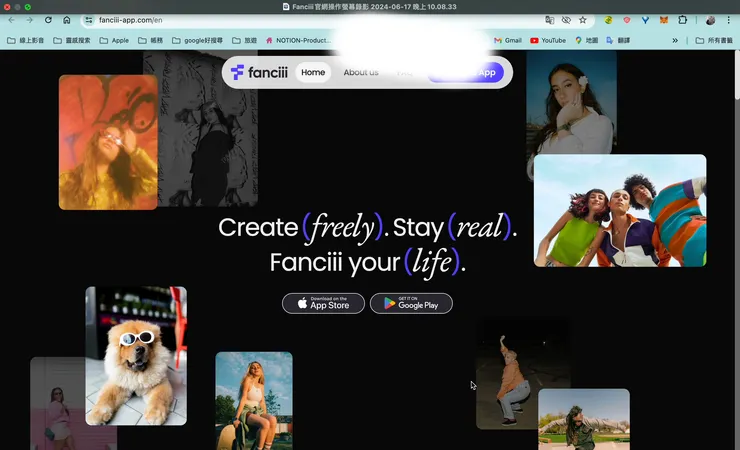Image resolution: width=740 pixels, height=450 pixels.
Task: Click the crossed-eye tracking protection icon
Action: pyautogui.click(x=566, y=20)
